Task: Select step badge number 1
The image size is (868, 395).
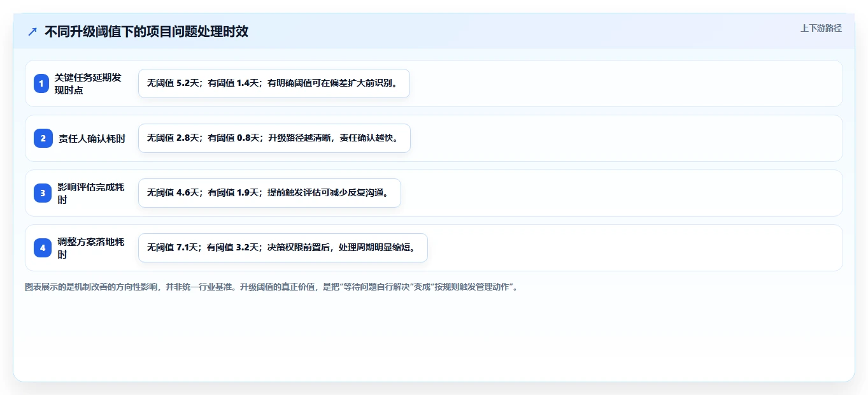Action: [41, 83]
